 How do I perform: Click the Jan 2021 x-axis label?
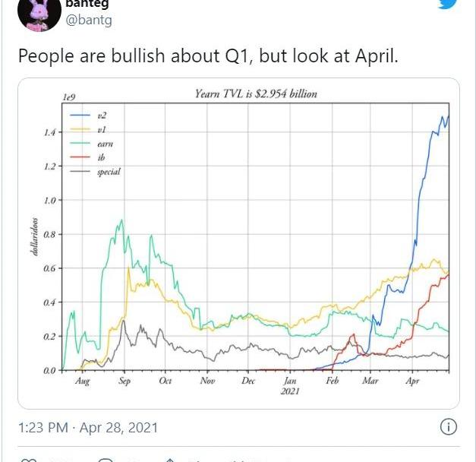(x=290, y=386)
